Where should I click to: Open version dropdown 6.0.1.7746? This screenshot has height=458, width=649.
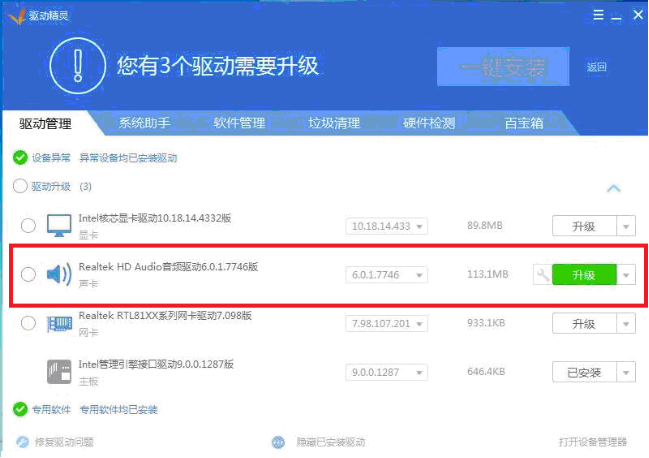click(x=387, y=275)
